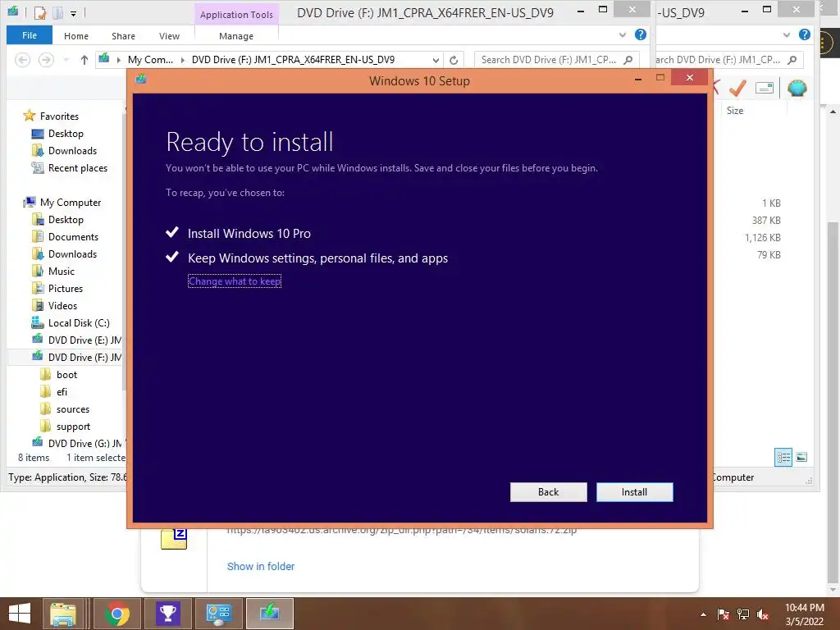Select DVD Drive (E:) in navigation pane
The height and width of the screenshot is (630, 840).
tap(76, 340)
